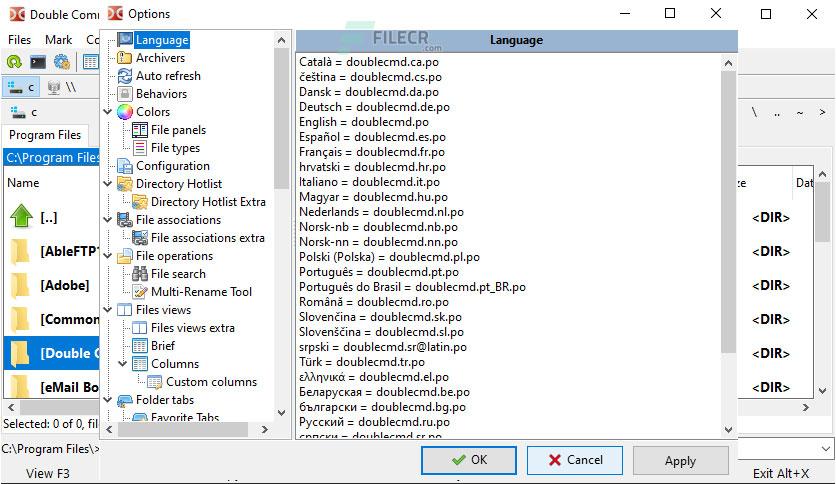Image resolution: width=836 pixels, height=484 pixels.
Task: Click options tree horizontal right arrow
Action: pos(264,429)
